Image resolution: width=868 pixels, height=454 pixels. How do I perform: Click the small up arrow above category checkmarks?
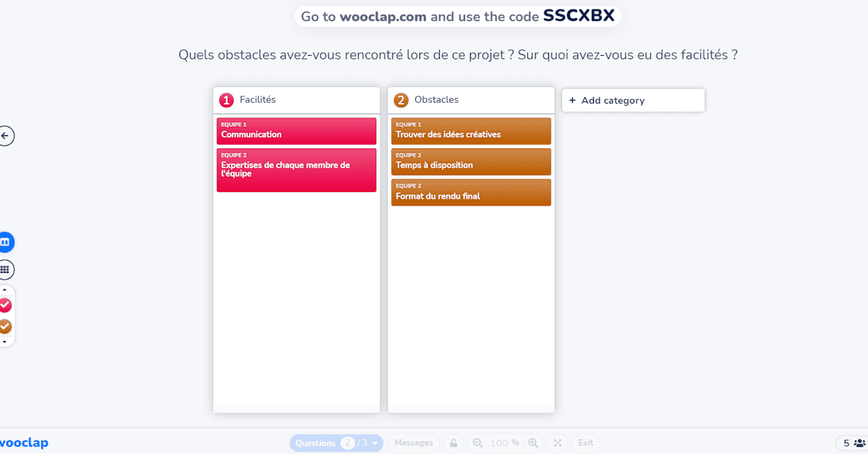click(x=4, y=290)
